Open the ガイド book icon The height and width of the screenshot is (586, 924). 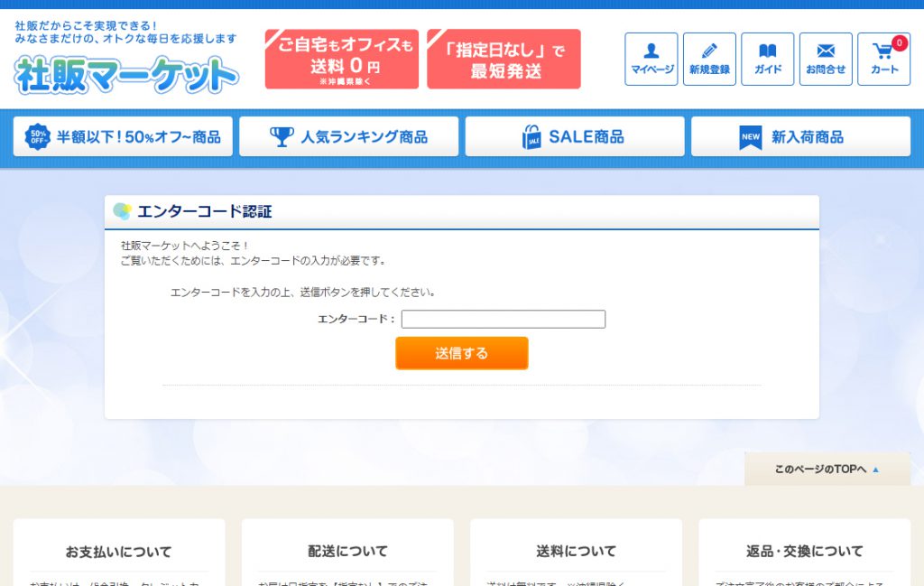pyautogui.click(x=767, y=52)
